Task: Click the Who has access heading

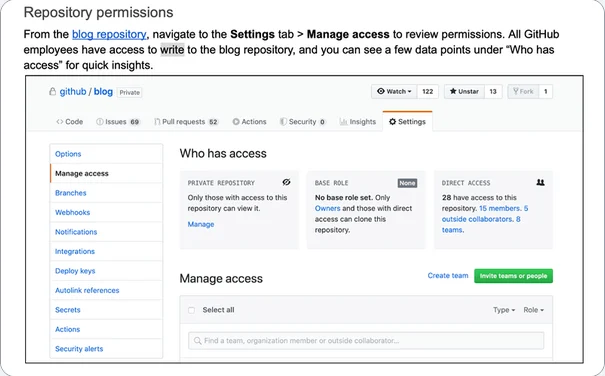Action: tap(223, 153)
